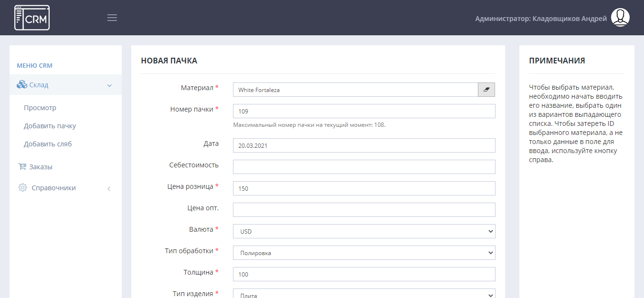Go to Просмотр in warehouse menu
644x298 pixels.
(x=40, y=108)
